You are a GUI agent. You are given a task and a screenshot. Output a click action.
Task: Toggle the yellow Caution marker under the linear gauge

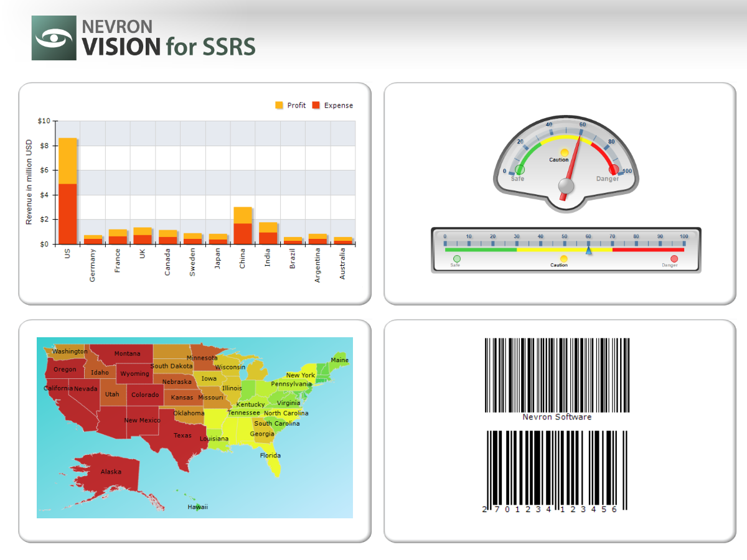[x=565, y=258]
